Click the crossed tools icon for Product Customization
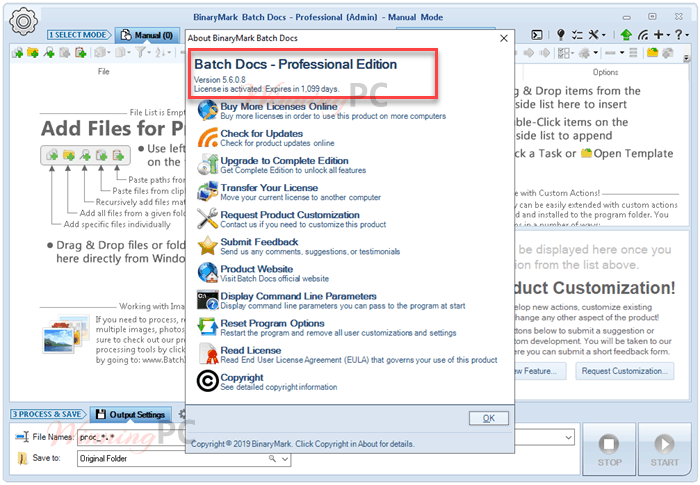 (x=208, y=219)
